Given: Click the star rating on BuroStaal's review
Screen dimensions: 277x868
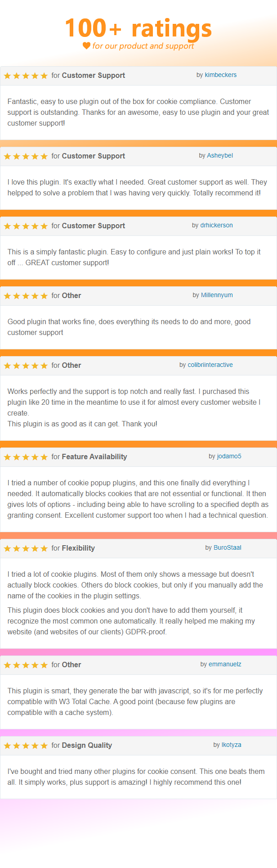Looking at the screenshot, I should [26, 548].
